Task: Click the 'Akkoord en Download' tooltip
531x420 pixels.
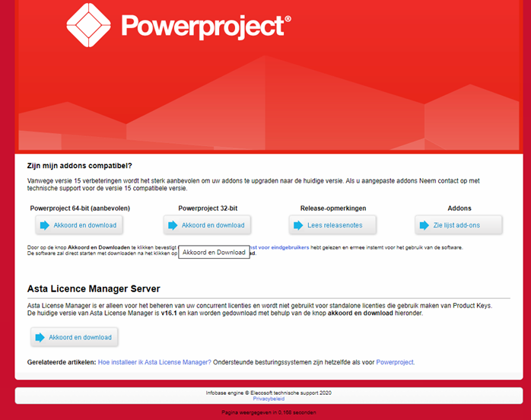Action: coord(214,253)
